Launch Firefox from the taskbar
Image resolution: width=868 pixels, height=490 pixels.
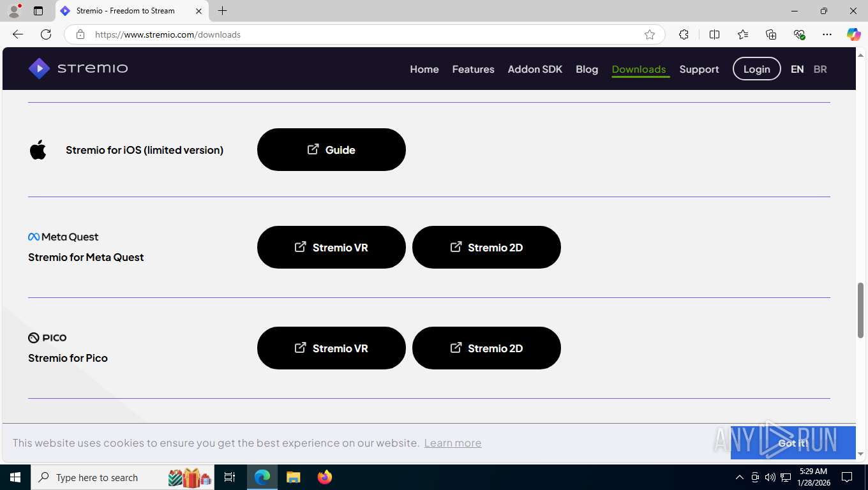pyautogui.click(x=324, y=477)
